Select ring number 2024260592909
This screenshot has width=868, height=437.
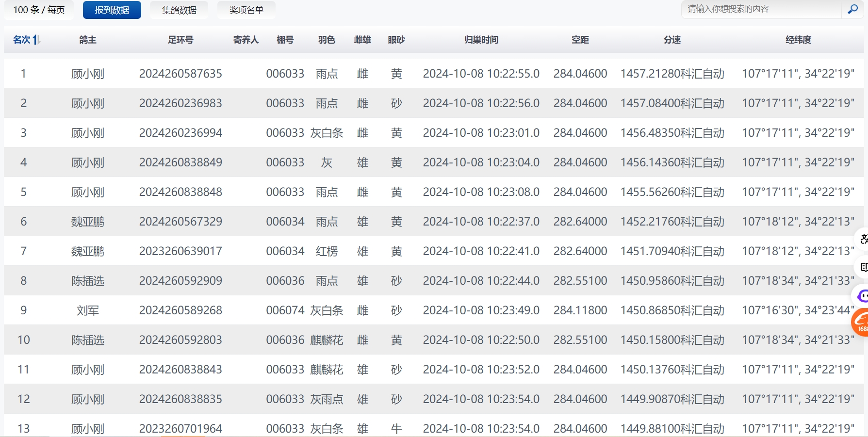180,281
